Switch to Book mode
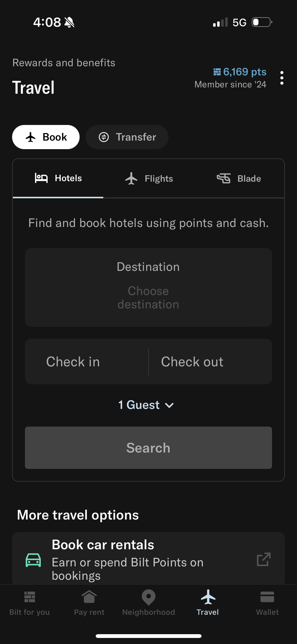Viewport: 297px width, 644px height. pyautogui.click(x=46, y=137)
